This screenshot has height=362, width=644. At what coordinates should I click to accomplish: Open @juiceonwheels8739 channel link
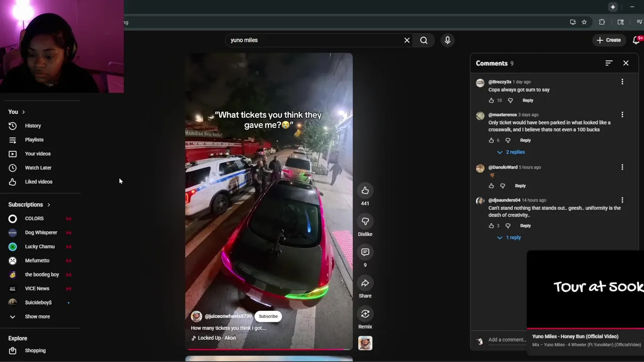point(228,316)
